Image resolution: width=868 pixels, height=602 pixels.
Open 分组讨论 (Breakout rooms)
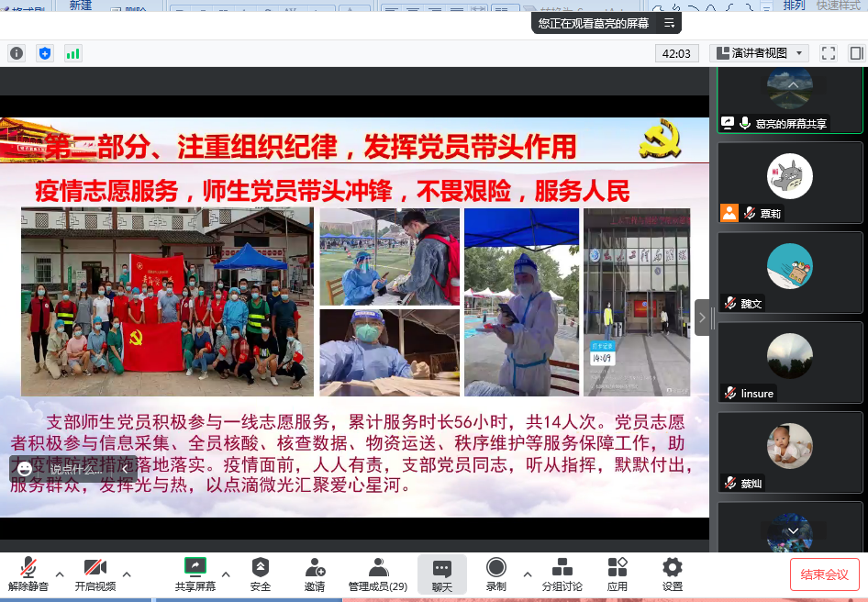(562, 574)
